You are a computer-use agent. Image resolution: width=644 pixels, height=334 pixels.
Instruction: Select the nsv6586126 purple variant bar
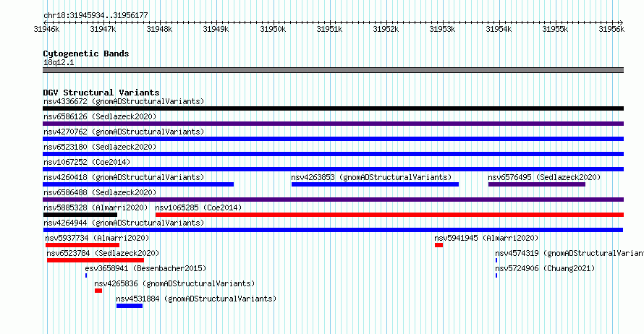click(333, 124)
